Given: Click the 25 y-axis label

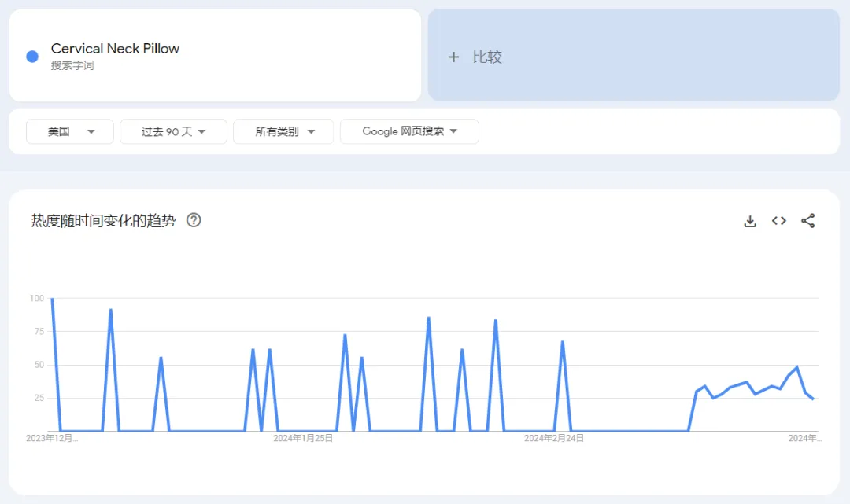Looking at the screenshot, I should pyautogui.click(x=36, y=398).
